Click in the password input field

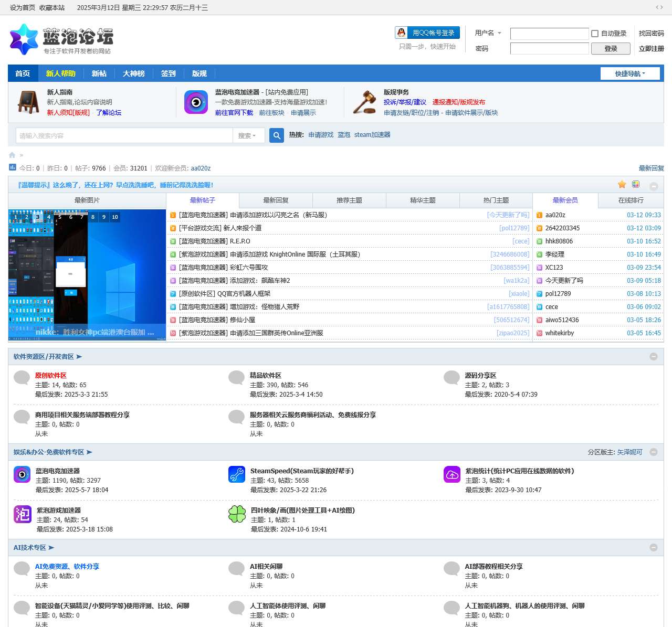(x=550, y=48)
